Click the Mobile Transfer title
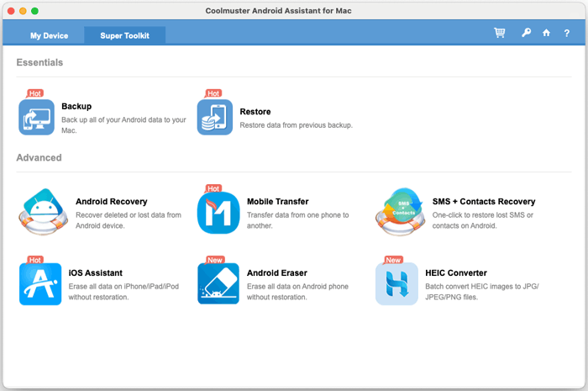The height and width of the screenshot is (391, 588). [x=277, y=202]
